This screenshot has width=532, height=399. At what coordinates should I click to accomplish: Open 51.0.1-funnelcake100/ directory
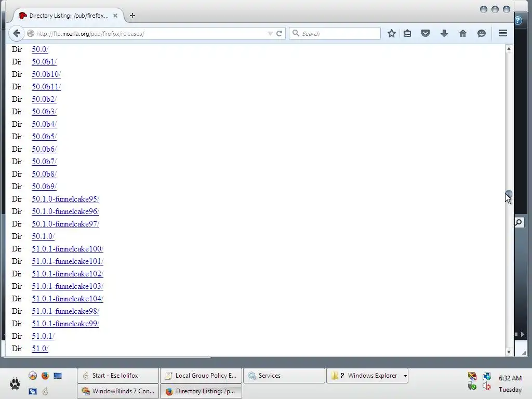click(68, 249)
